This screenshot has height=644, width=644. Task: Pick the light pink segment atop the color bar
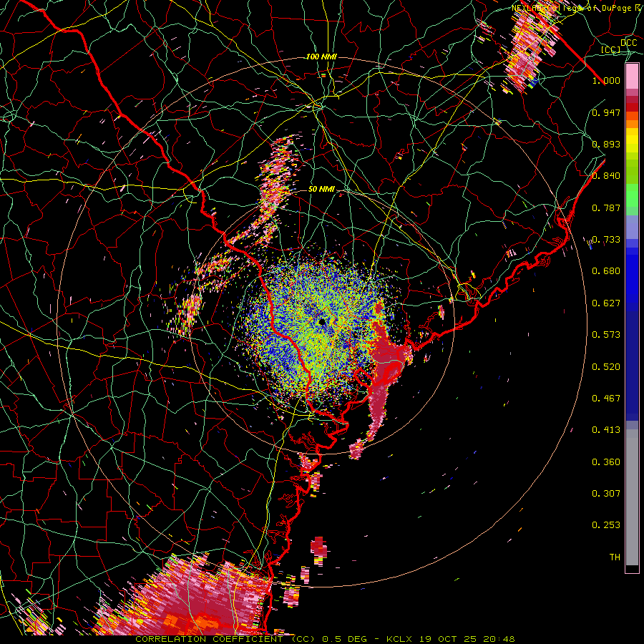[632, 77]
